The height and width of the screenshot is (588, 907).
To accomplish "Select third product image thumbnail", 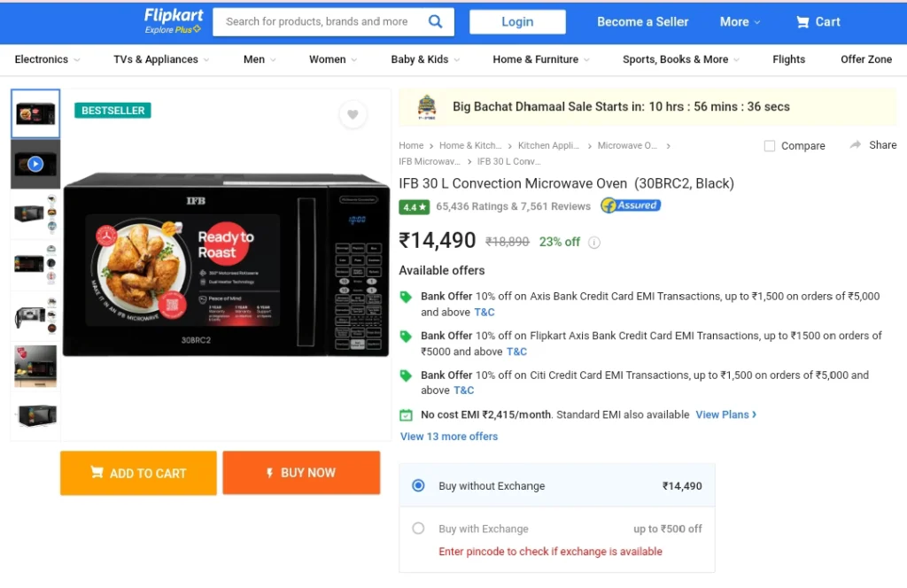I will (x=35, y=214).
